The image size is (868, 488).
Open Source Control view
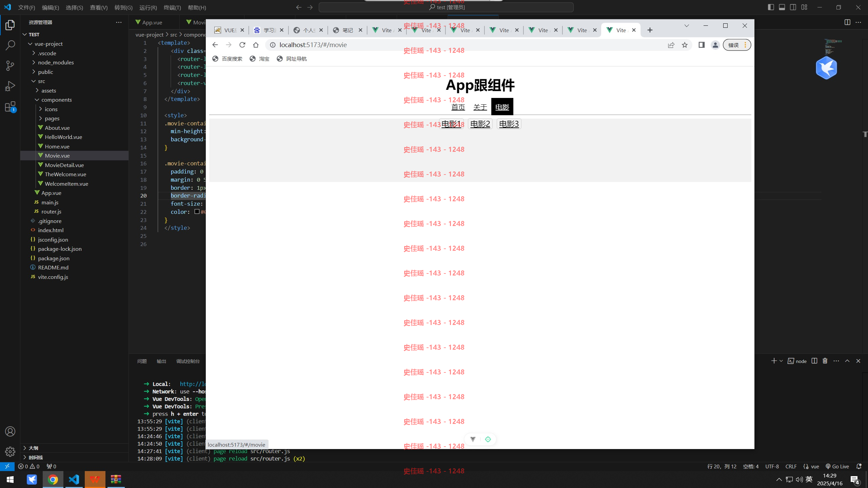tap(10, 66)
